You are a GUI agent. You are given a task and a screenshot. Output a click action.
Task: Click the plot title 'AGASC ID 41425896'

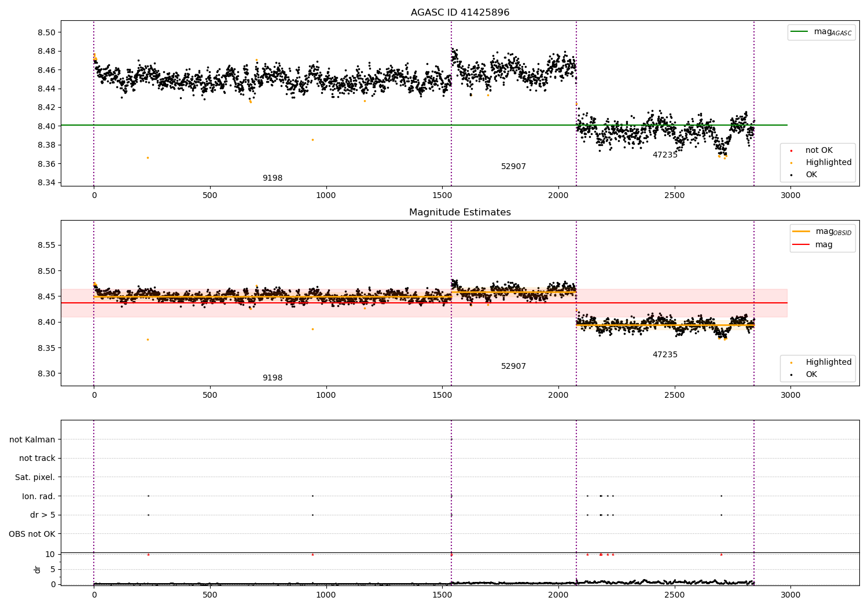click(x=460, y=12)
